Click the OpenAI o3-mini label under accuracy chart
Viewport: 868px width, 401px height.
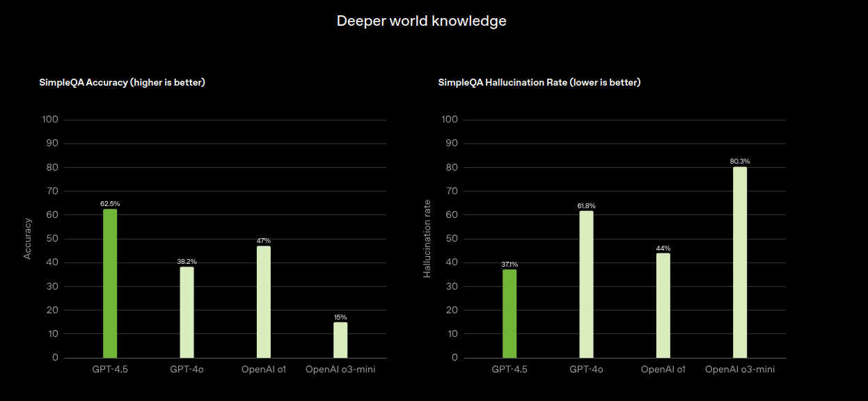pyautogui.click(x=340, y=369)
